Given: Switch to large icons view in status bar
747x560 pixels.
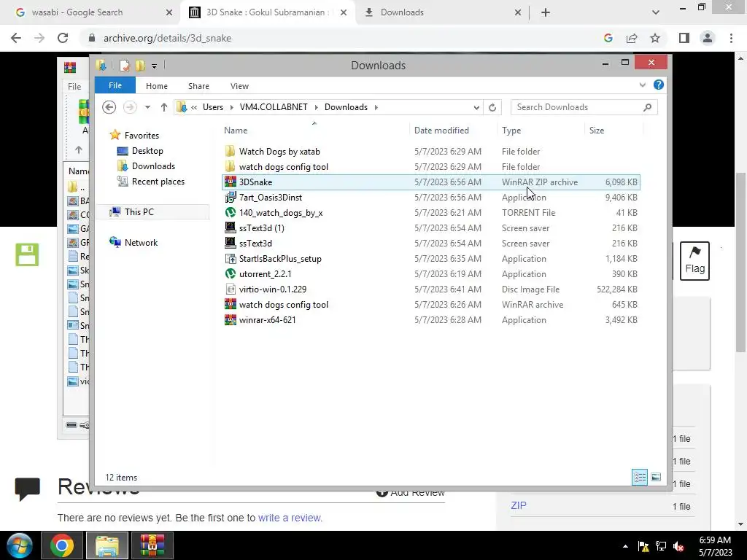Looking at the screenshot, I should click(x=656, y=477).
